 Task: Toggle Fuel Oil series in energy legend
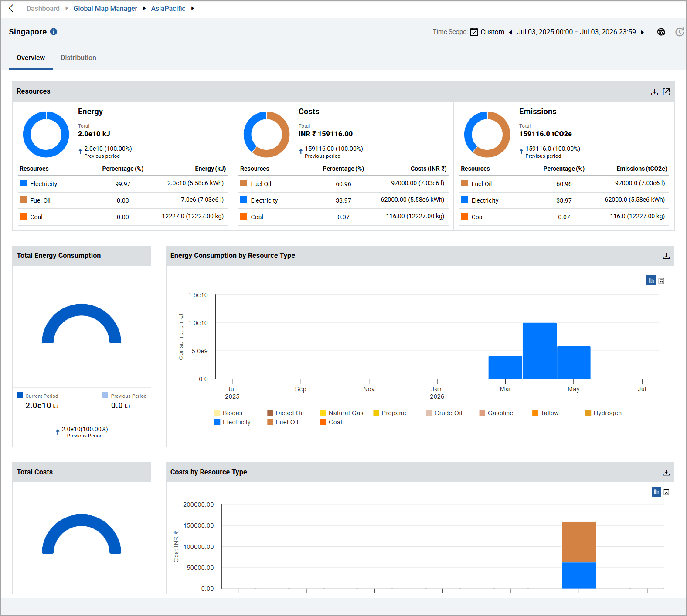point(283,422)
